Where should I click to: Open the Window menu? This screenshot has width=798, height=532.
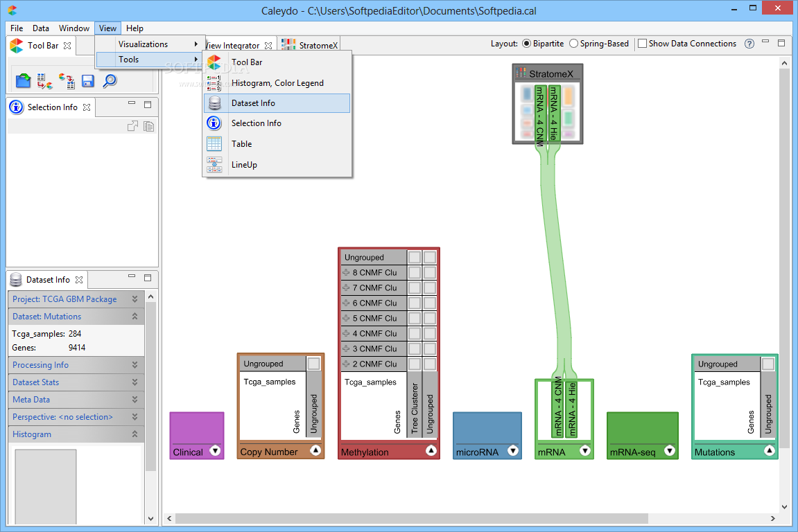[x=73, y=28]
